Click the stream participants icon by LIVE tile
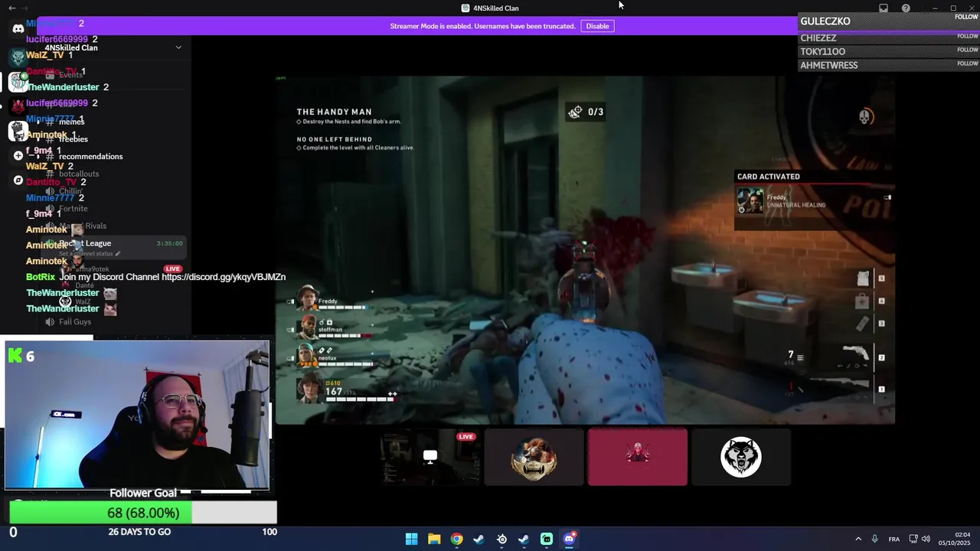Image resolution: width=980 pixels, height=551 pixels. (x=430, y=457)
